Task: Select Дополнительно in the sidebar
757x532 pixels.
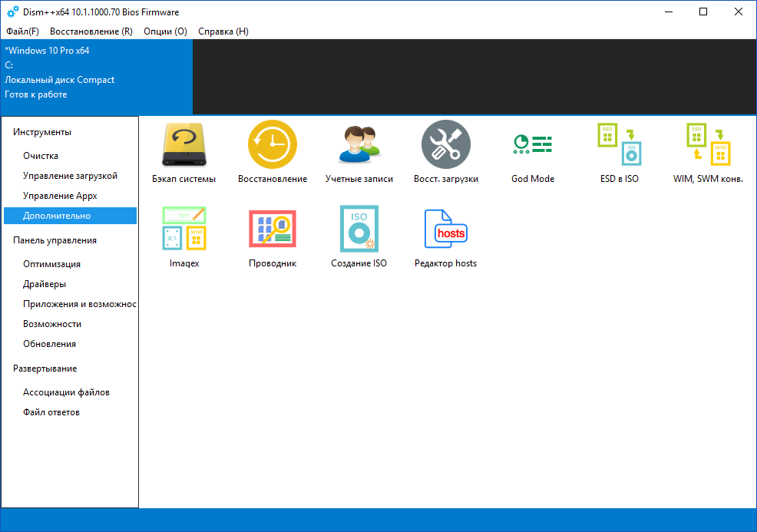Action: 70,216
